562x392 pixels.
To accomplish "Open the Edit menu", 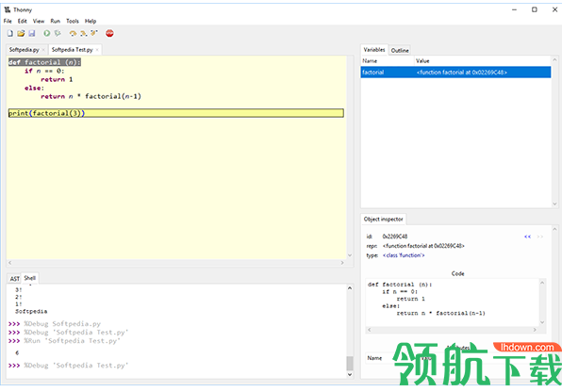I will click(23, 21).
